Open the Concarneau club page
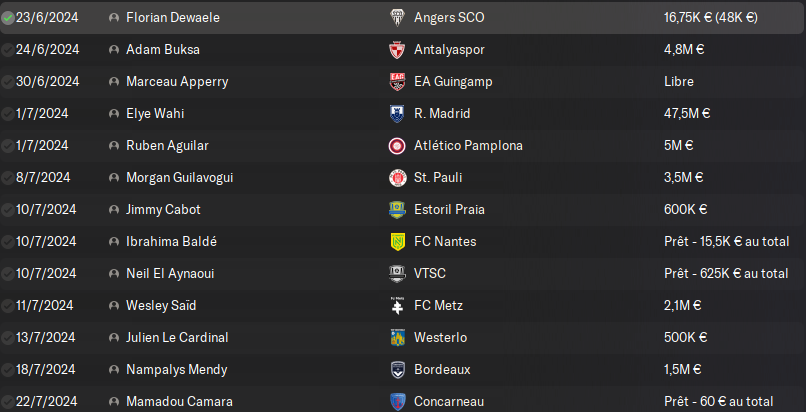 click(449, 402)
